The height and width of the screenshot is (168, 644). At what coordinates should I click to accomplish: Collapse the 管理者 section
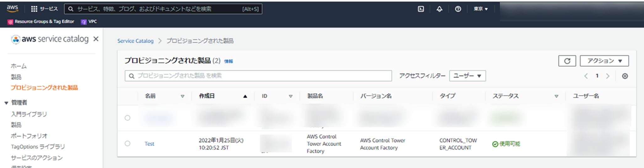click(x=6, y=103)
